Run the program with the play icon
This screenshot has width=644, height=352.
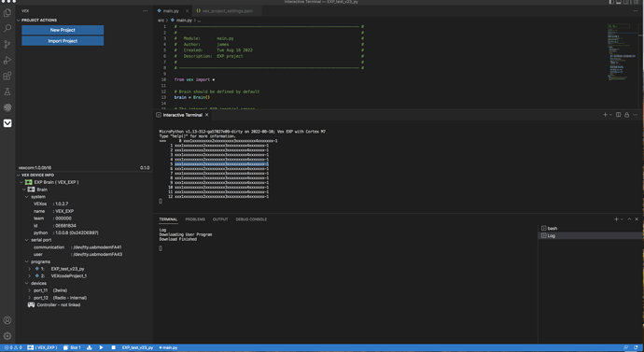coord(101,347)
